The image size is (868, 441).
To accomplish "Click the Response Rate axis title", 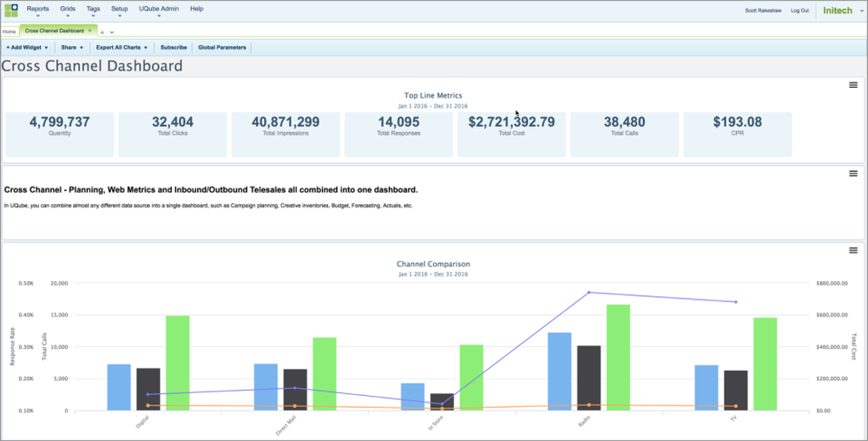I will tap(12, 346).
